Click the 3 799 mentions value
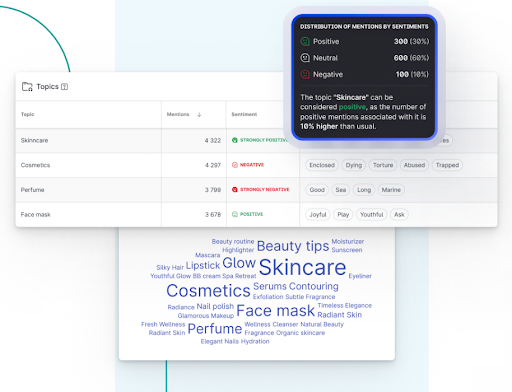 213,190
